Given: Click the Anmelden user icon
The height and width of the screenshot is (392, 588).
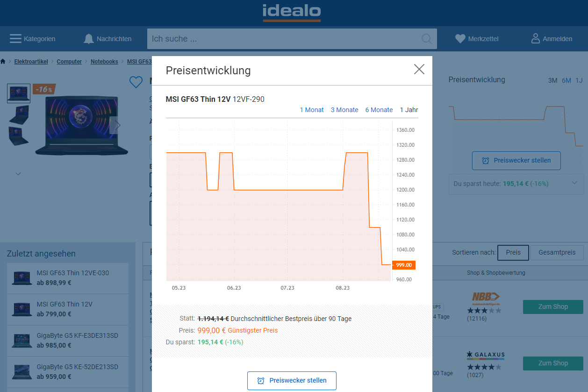Looking at the screenshot, I should [536, 39].
